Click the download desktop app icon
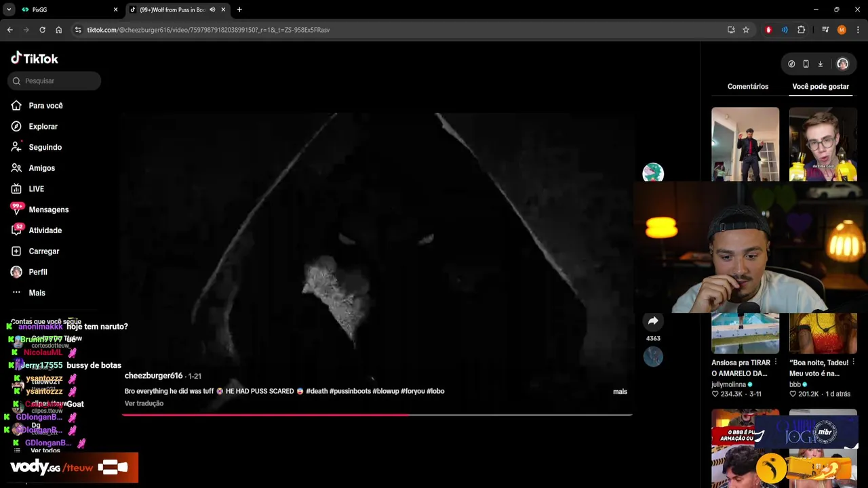The image size is (868, 488). (x=820, y=64)
